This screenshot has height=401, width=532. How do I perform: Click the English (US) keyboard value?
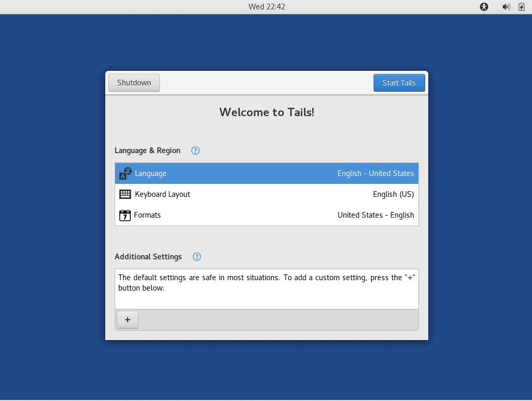tap(393, 194)
